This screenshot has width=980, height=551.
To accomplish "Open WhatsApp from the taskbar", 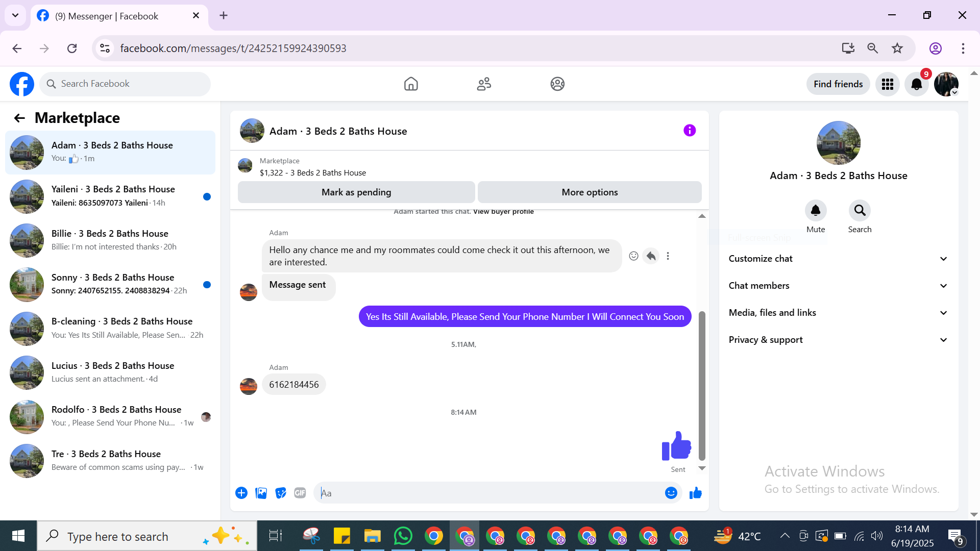I will 403,536.
